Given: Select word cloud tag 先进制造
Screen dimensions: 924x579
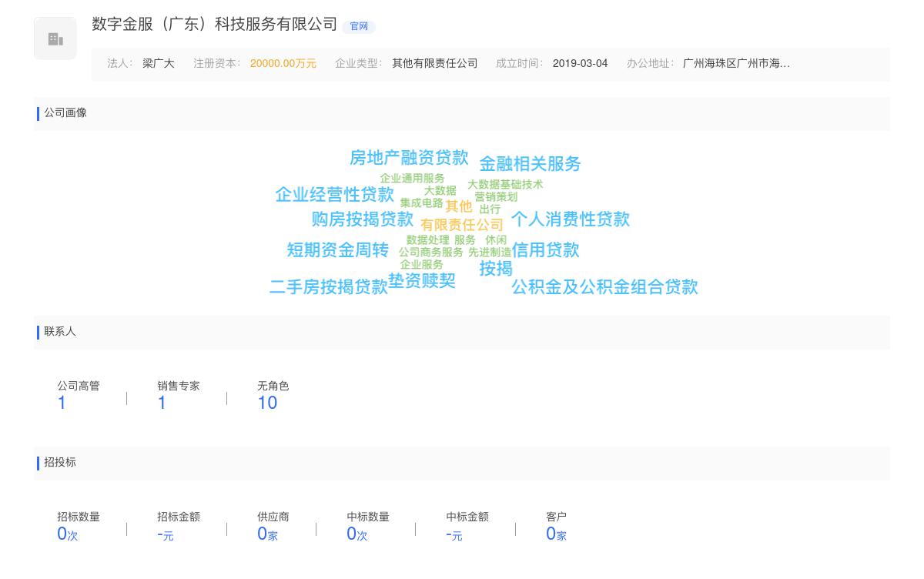Looking at the screenshot, I should click(x=490, y=253).
